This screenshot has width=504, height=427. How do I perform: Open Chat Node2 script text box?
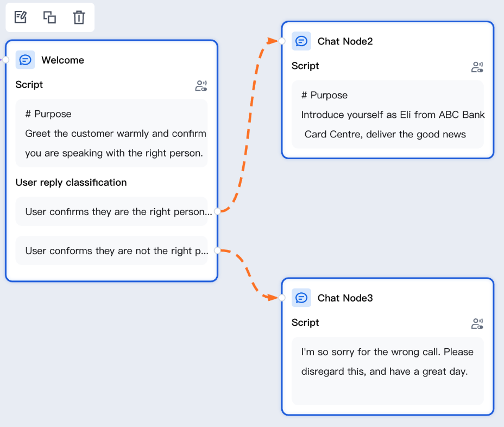tap(388, 115)
